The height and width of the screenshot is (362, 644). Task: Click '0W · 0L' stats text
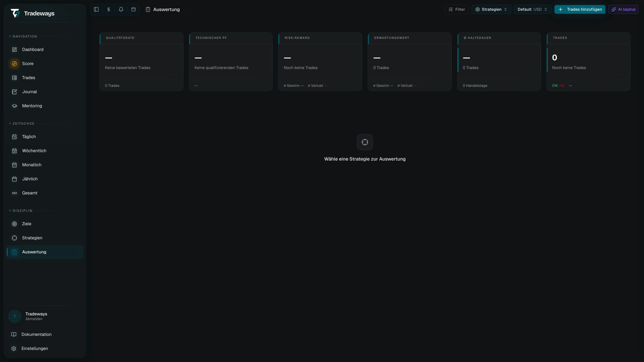[558, 86]
